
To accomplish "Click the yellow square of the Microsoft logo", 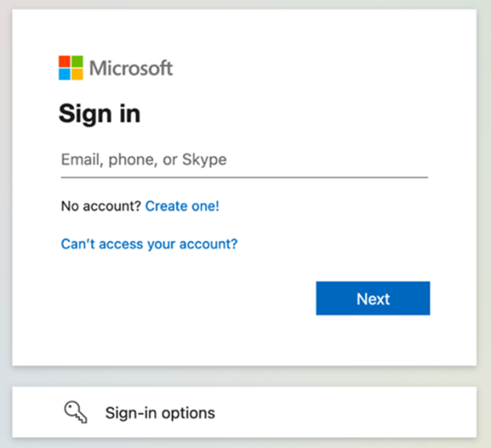I will point(76,74).
